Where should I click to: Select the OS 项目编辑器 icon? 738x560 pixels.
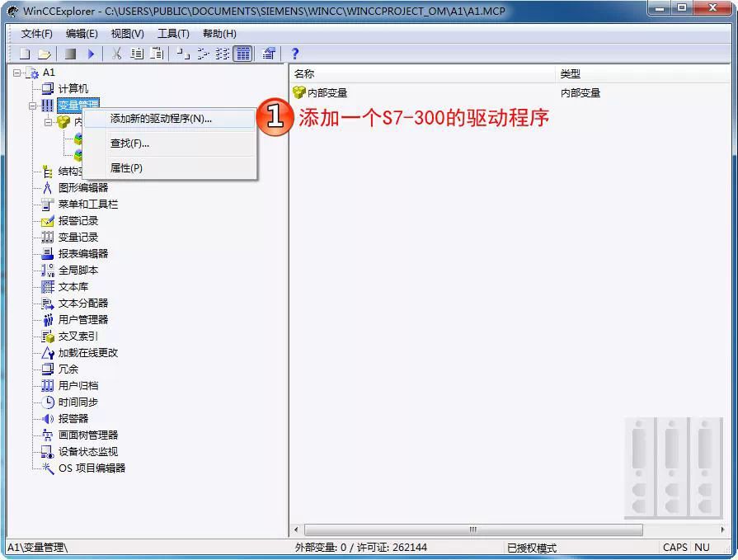coord(48,468)
